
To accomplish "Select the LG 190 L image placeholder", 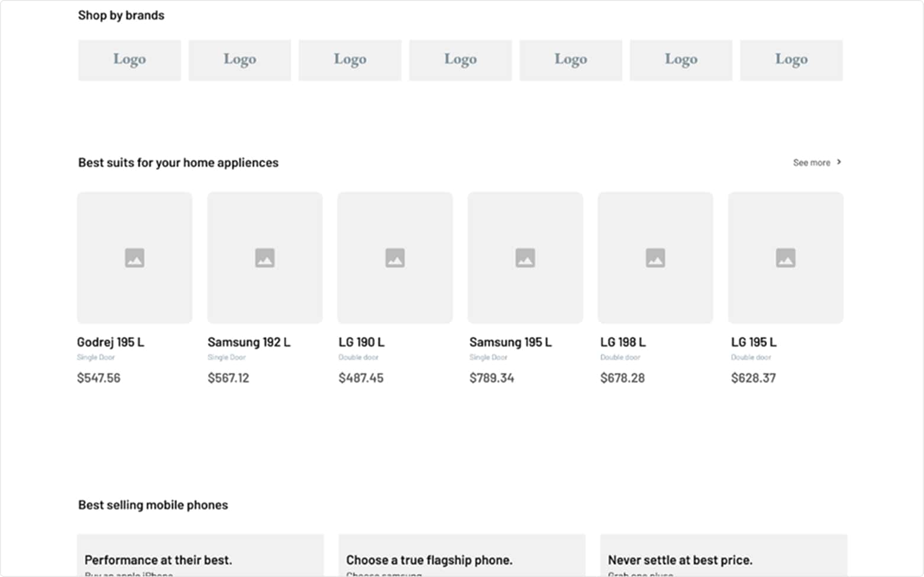I will (x=395, y=257).
